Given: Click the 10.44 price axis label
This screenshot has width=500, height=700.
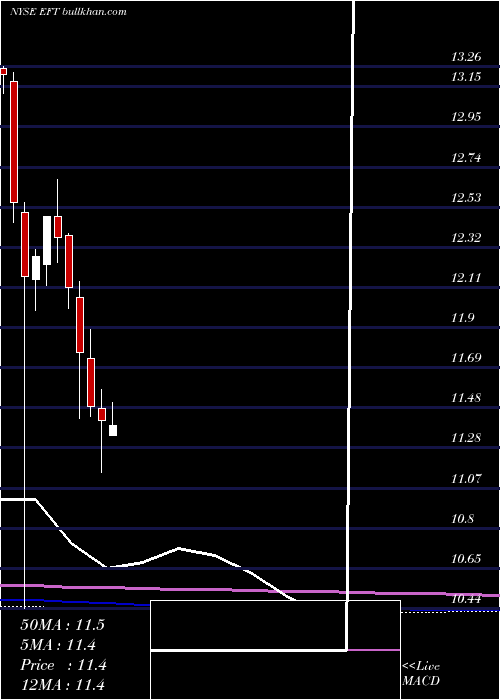Looking at the screenshot, I should point(467,599).
